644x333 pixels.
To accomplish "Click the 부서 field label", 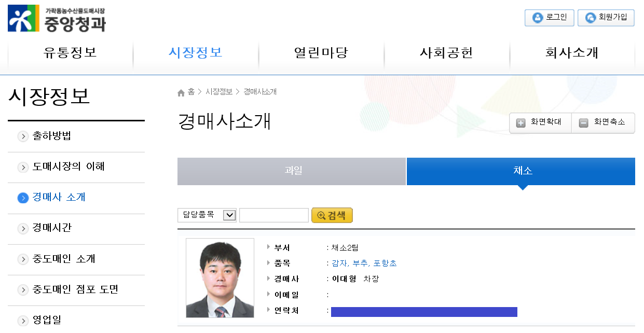I will click(282, 248).
